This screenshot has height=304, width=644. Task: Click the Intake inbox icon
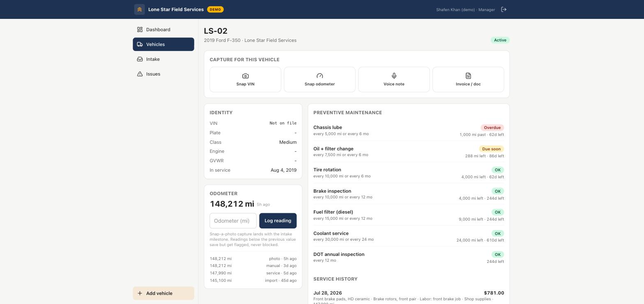[x=140, y=59]
